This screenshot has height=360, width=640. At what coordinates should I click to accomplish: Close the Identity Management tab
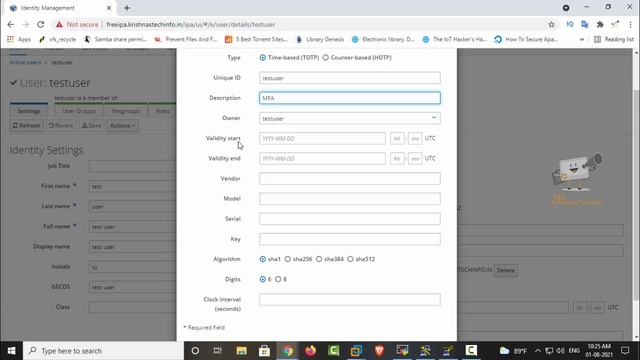tap(109, 8)
